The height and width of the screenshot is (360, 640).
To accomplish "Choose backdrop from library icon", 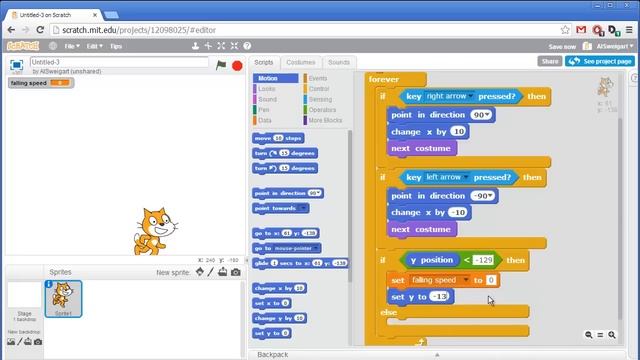I will point(11,342).
